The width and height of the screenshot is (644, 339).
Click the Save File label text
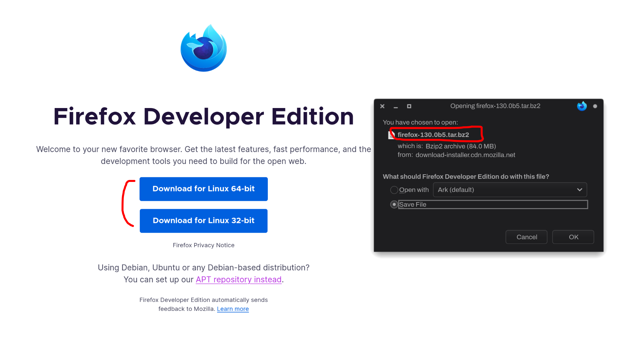(413, 204)
